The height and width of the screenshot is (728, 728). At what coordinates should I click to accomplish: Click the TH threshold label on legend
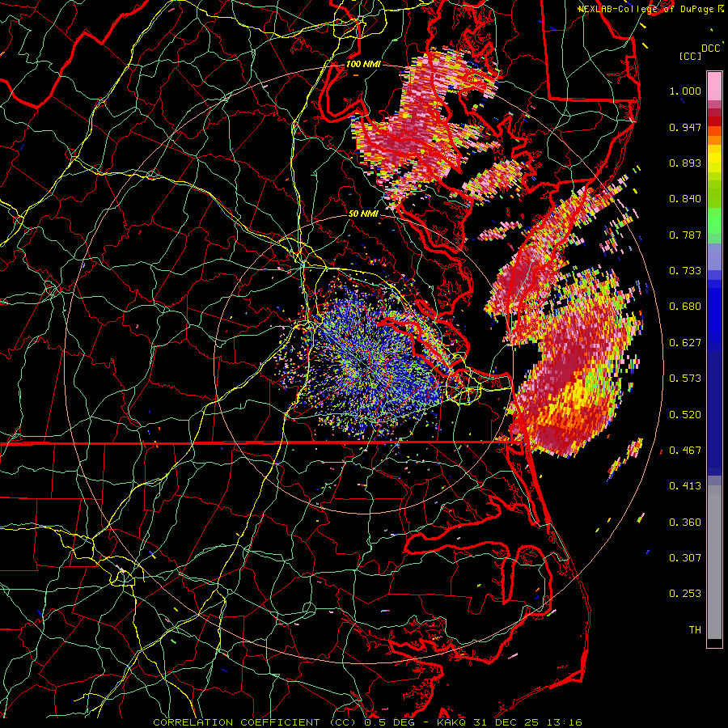coord(695,630)
